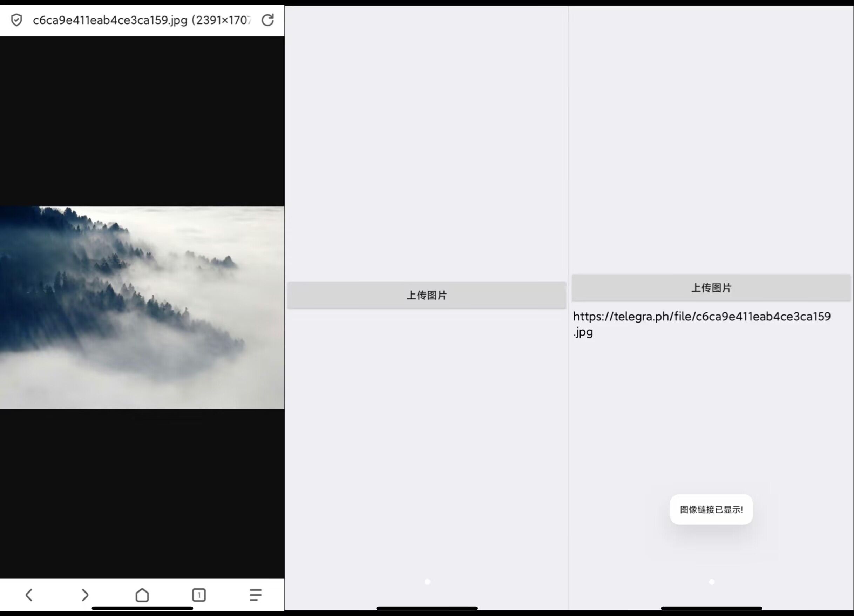Click the black area above the mountain image
Viewport: 854px width, 616px height.
[142, 121]
